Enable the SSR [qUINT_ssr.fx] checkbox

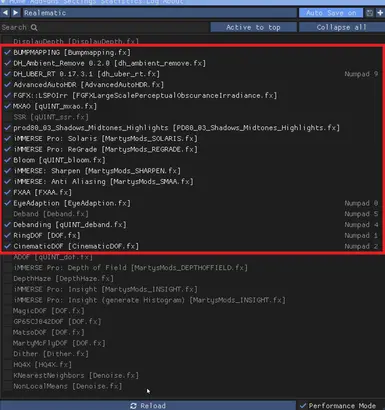tap(8, 117)
